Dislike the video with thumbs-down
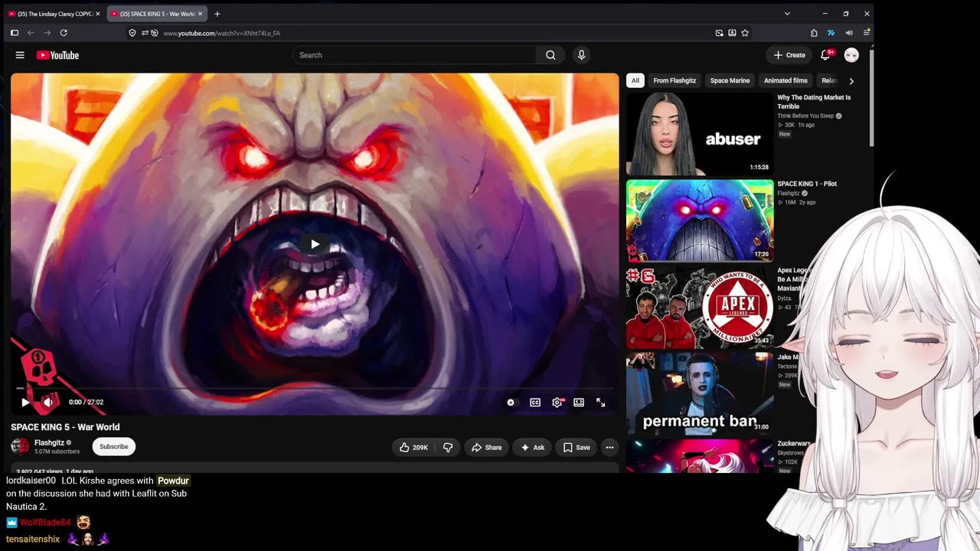 (x=448, y=448)
